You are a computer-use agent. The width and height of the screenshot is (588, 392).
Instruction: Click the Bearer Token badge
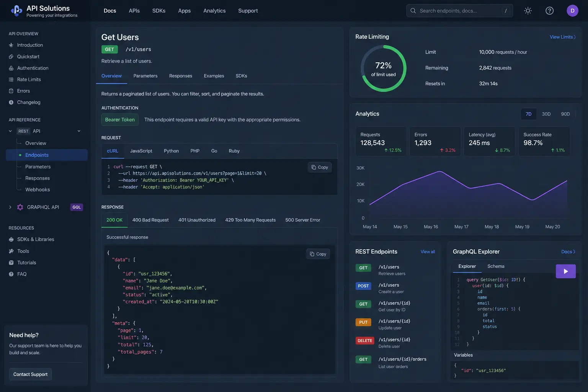coord(120,120)
